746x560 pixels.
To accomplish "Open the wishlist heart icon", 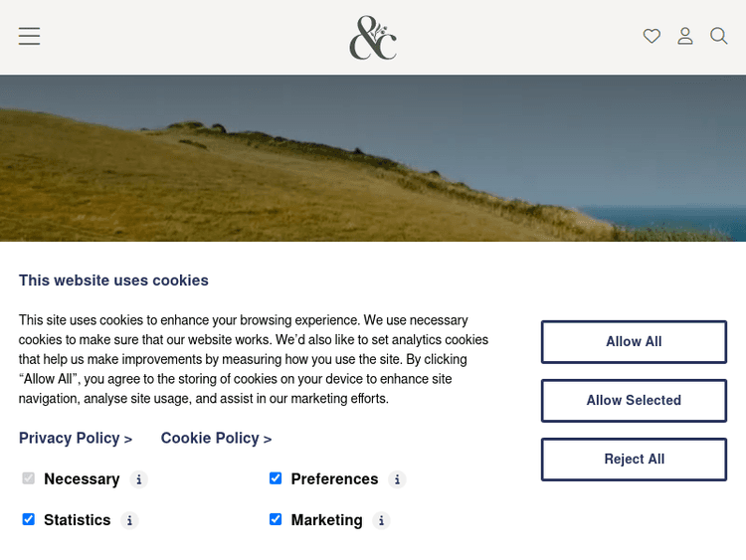I will click(x=652, y=36).
